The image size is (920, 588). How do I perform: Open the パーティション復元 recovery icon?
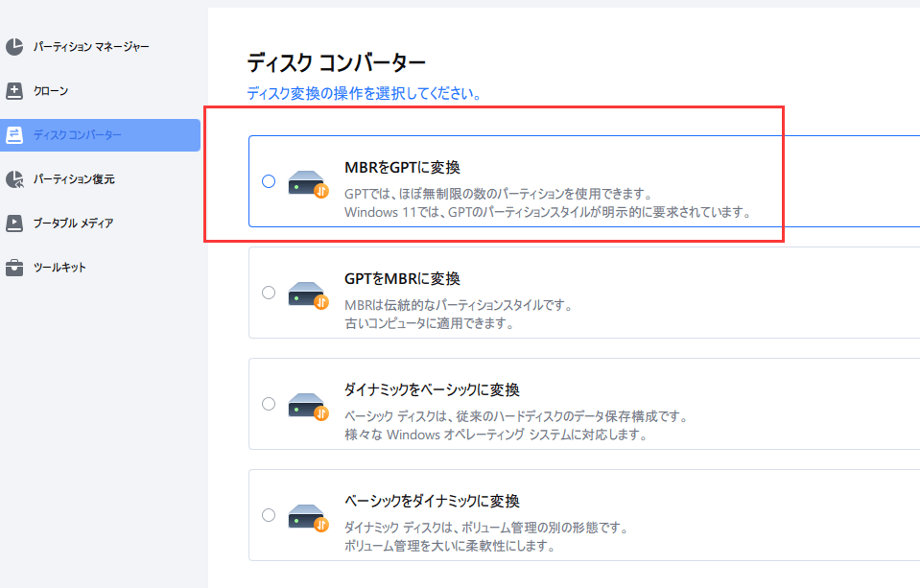click(13, 179)
